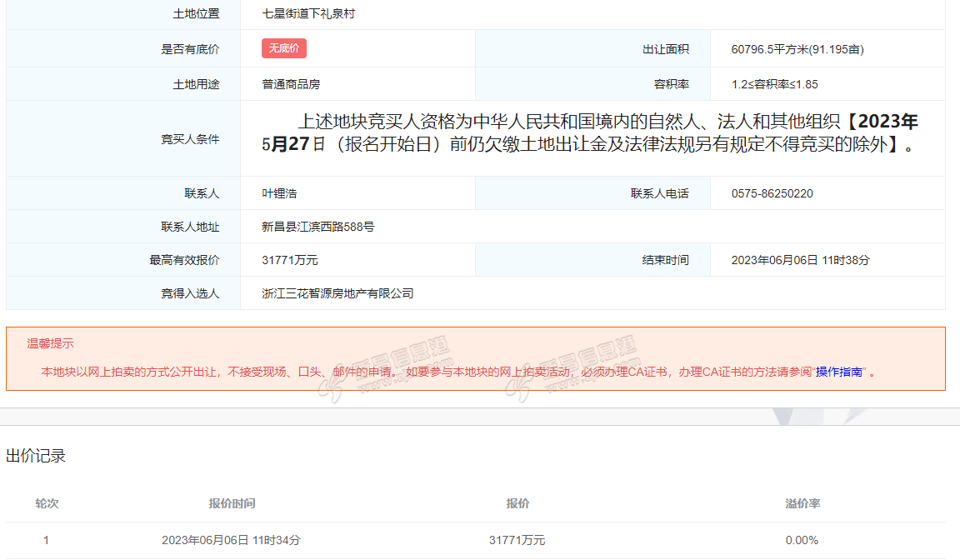Screen dimensions: 960x560
Task: Click the 最高有效报价 amount value
Action: (290, 260)
